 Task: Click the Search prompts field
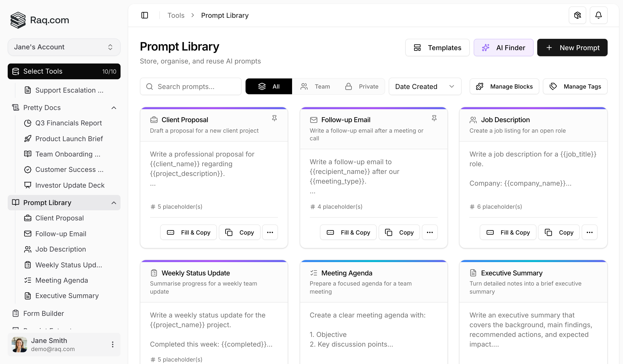[x=190, y=86]
